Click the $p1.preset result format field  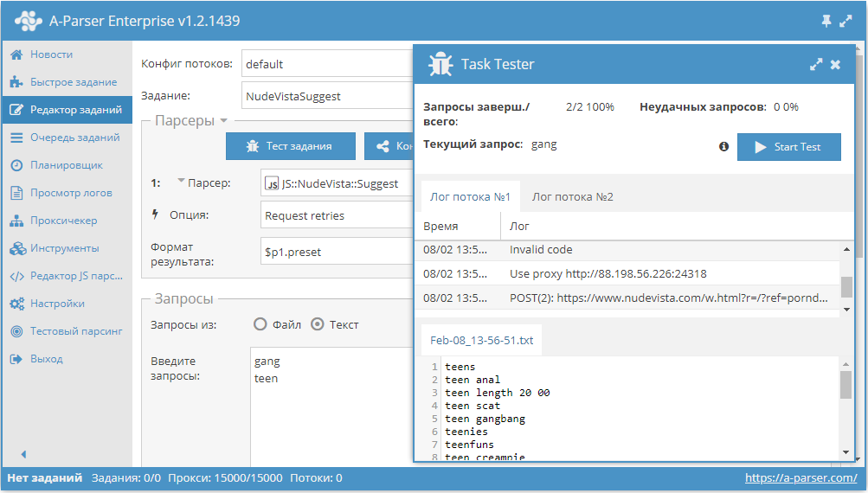tap(338, 251)
